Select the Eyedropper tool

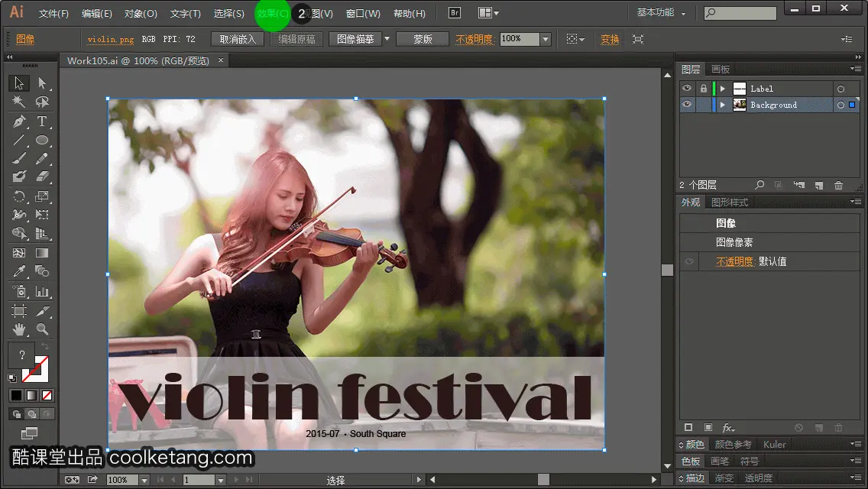pyautogui.click(x=19, y=271)
